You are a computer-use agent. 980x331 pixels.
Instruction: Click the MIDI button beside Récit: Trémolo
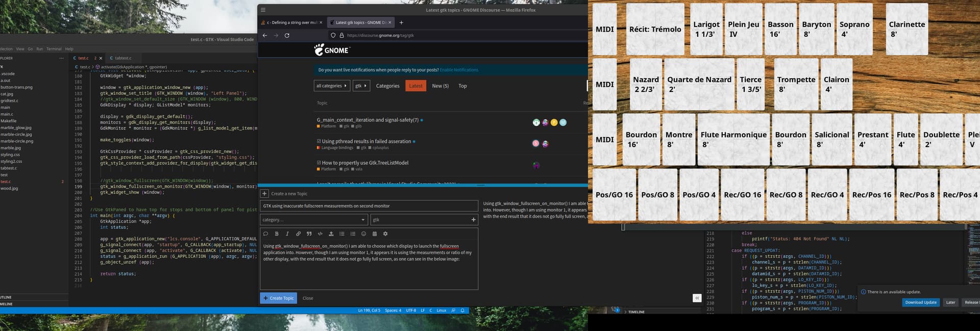605,29
